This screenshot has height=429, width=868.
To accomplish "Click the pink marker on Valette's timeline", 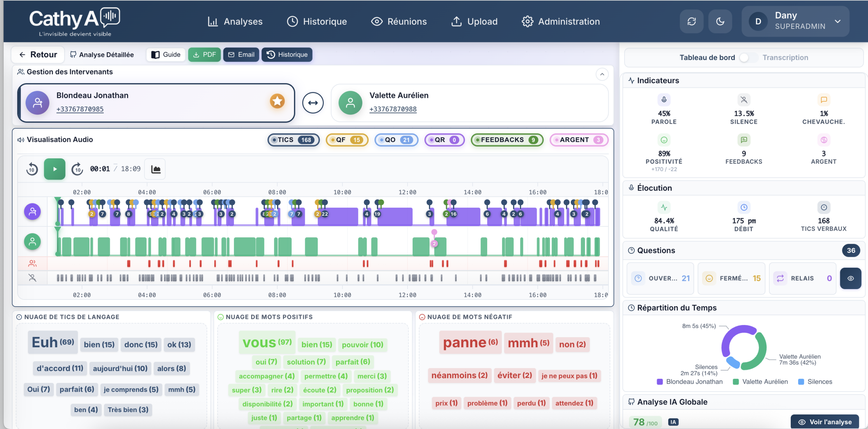I will [434, 232].
